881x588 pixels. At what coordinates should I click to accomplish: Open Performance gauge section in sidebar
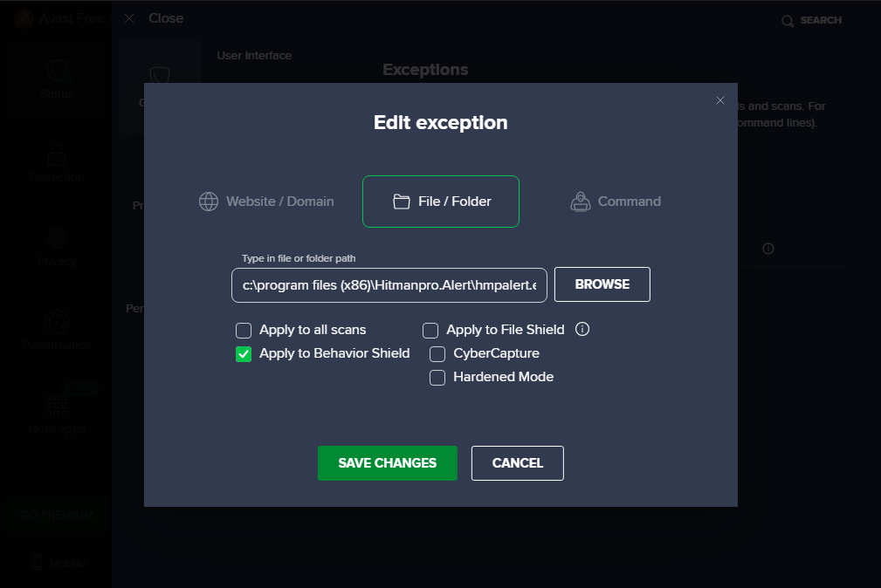[x=57, y=331]
